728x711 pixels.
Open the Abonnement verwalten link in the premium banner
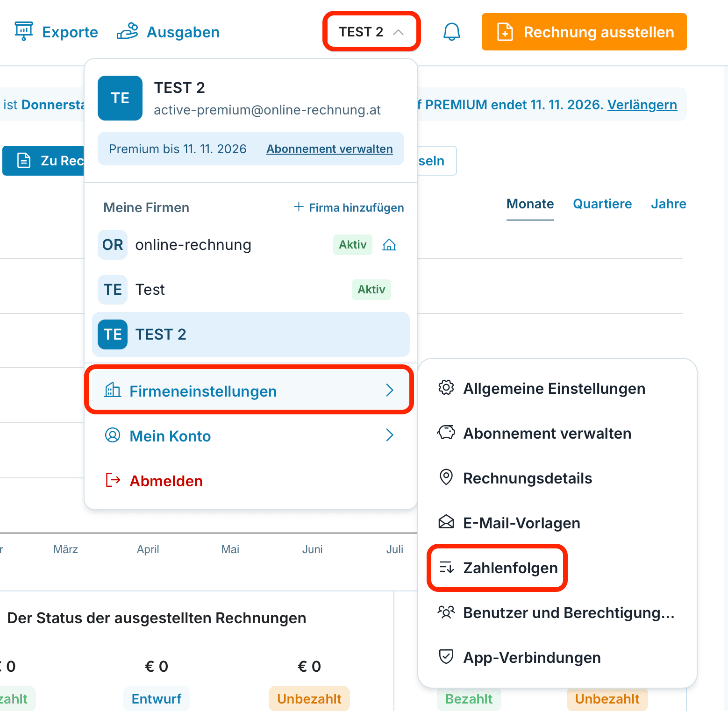tap(329, 149)
